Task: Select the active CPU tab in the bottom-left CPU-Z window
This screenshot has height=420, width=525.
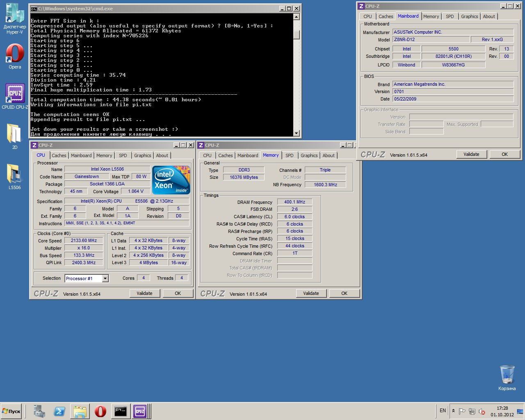Action: (41, 155)
